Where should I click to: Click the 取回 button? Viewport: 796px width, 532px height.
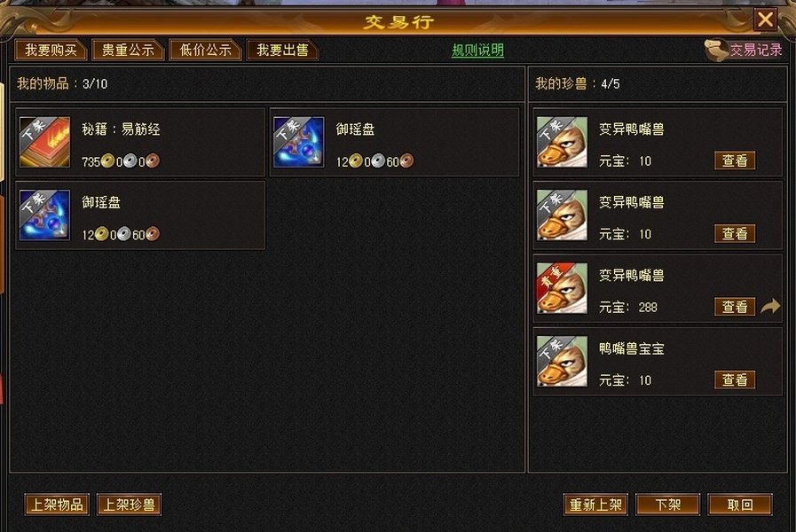[740, 505]
